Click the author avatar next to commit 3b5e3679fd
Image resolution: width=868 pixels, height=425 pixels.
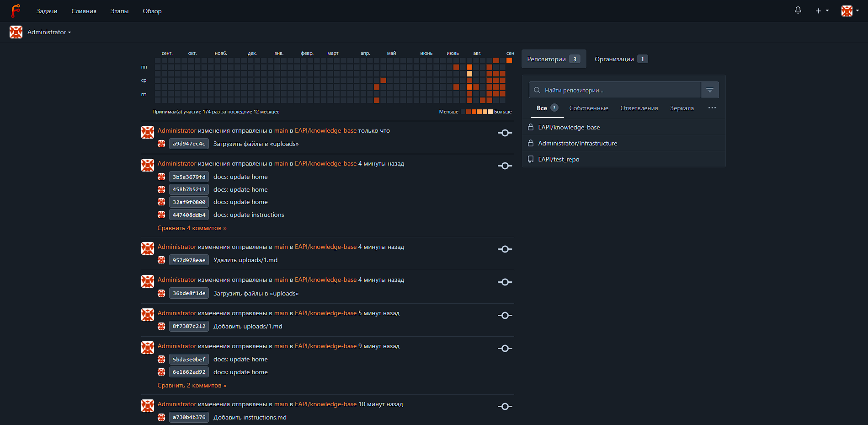tap(161, 177)
